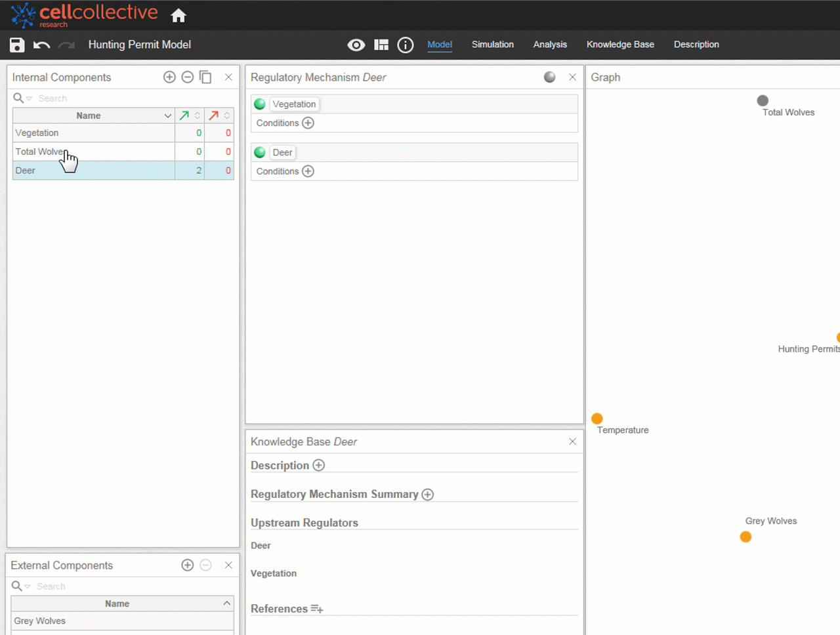Image resolution: width=840 pixels, height=635 pixels.
Task: Add conditions to the Vegetation regulator
Action: pos(308,123)
